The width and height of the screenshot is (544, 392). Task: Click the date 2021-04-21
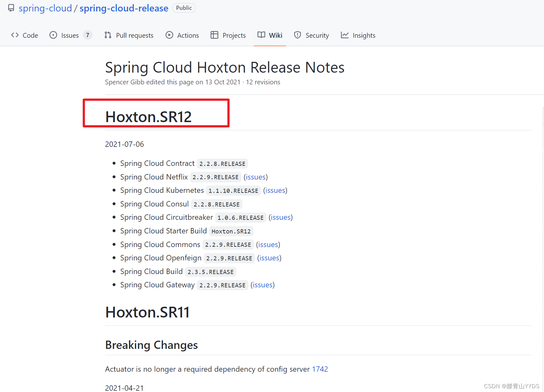pyautogui.click(x=124, y=388)
